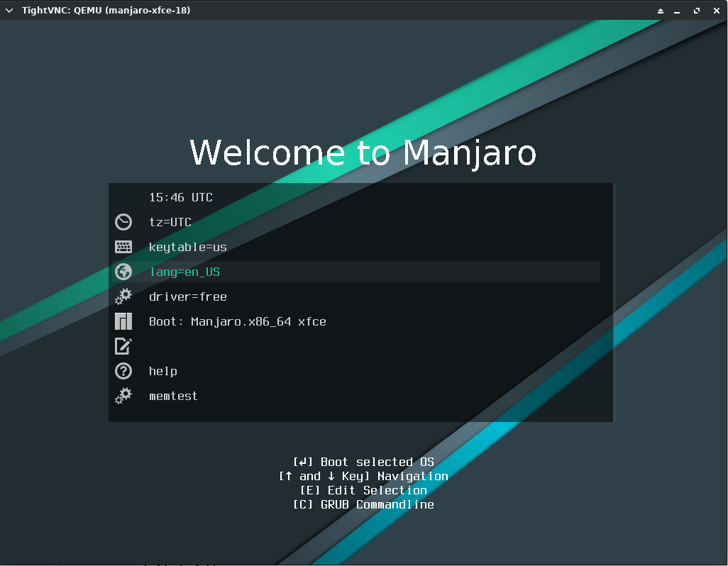Open help via the question mark icon
728x566 pixels.
coord(123,371)
